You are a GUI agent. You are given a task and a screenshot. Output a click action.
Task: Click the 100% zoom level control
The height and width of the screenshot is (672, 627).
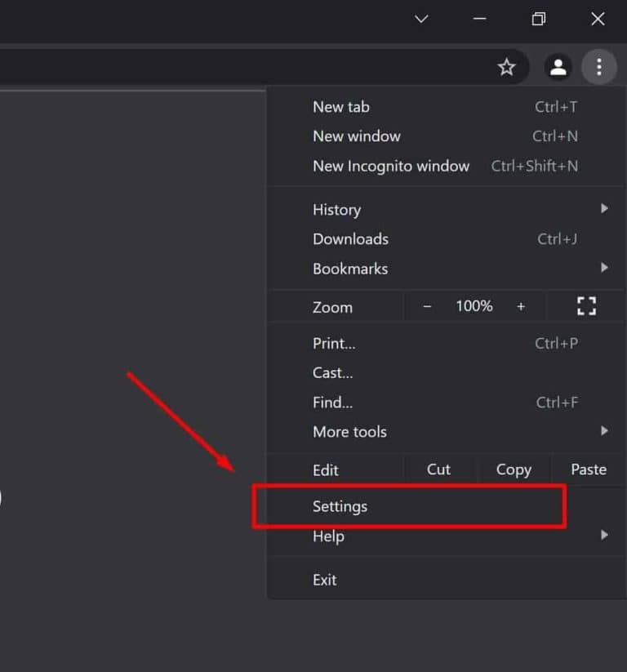(x=474, y=306)
